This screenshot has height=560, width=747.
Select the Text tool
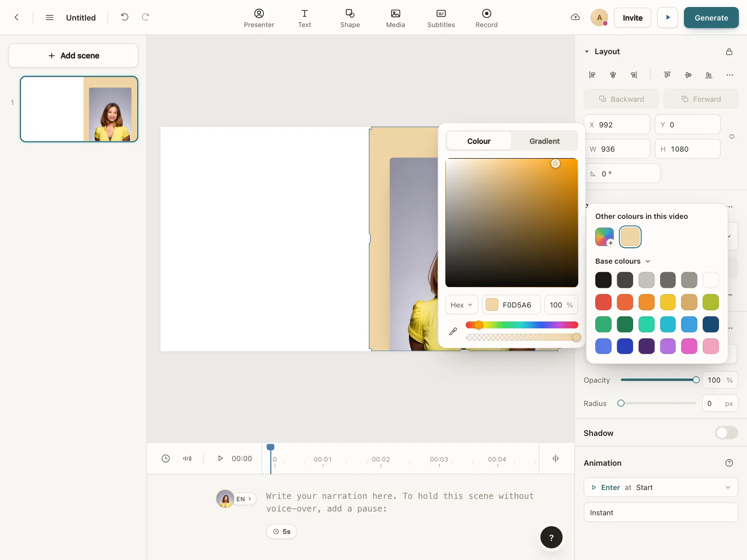(304, 18)
